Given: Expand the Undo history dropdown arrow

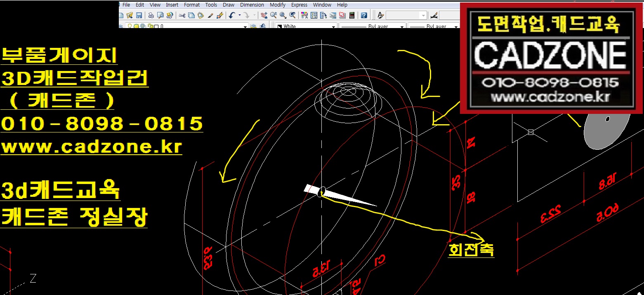Looking at the screenshot, I should click(240, 15).
